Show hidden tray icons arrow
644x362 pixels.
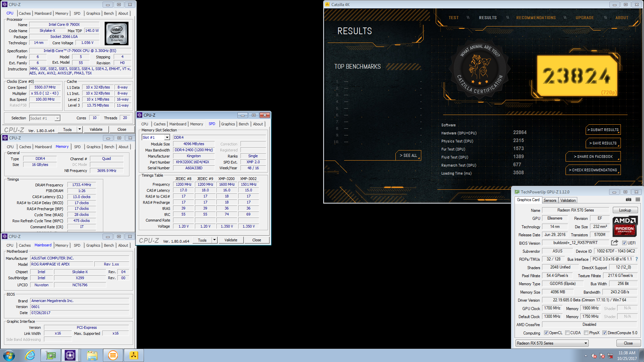coord(586,356)
